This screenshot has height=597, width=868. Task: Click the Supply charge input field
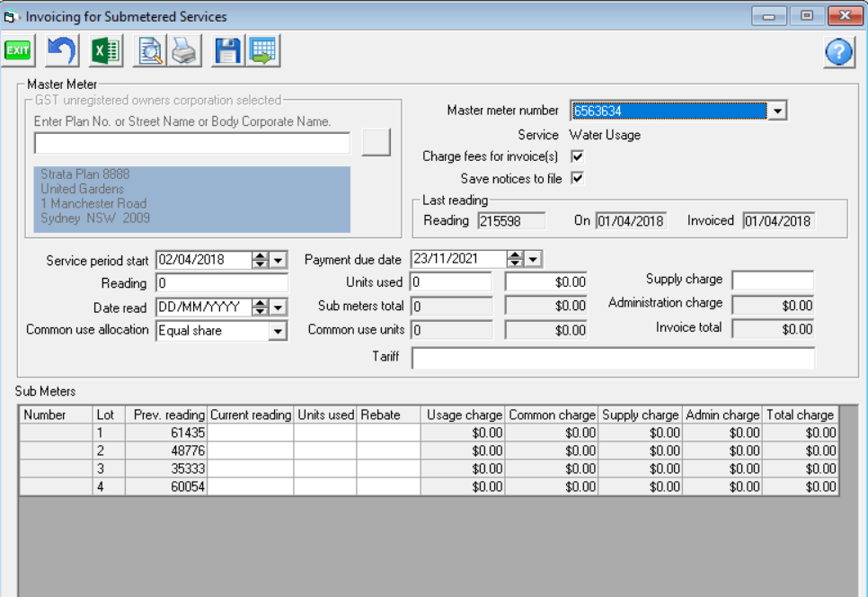(x=772, y=281)
